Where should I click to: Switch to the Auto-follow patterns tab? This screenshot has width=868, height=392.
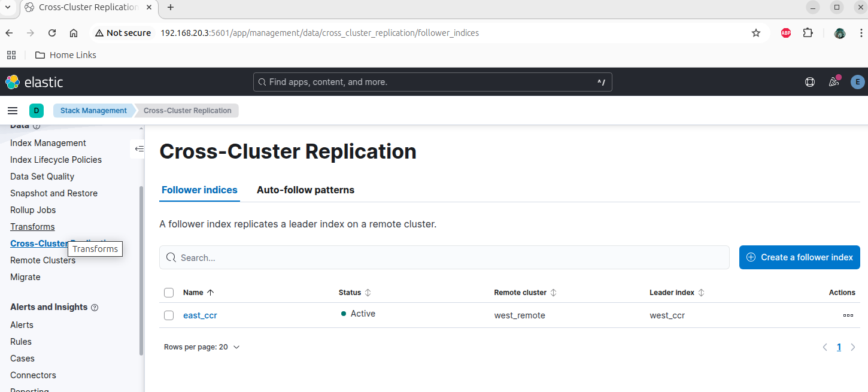[305, 190]
